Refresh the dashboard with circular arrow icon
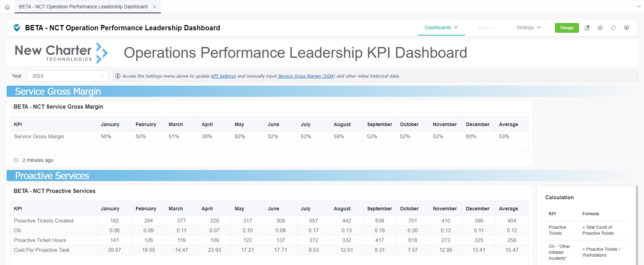 tap(613, 28)
